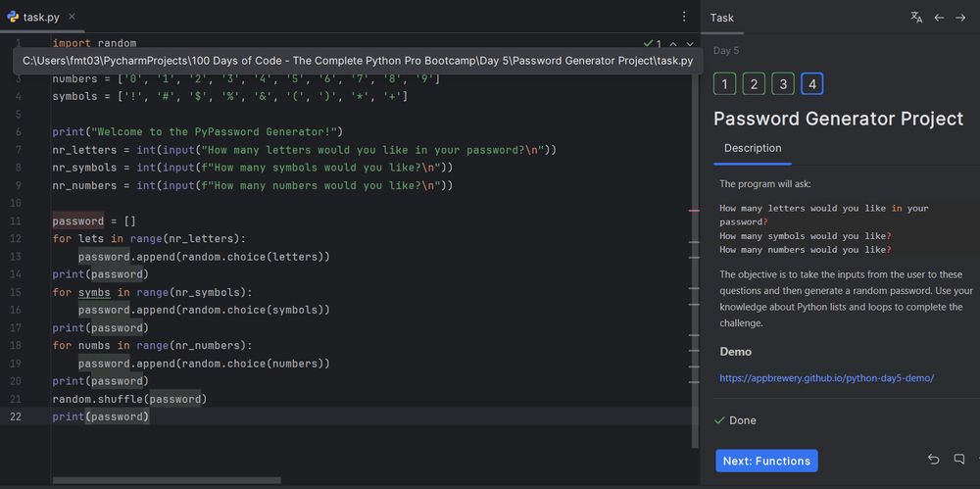Click gutter line number 11
The width and height of the screenshot is (980, 489).
16,221
